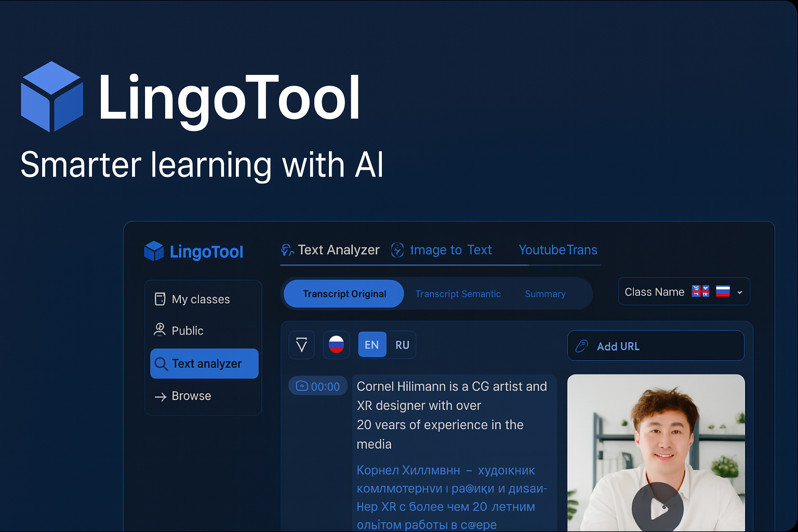The width and height of the screenshot is (798, 532).
Task: Keep EN selected in the language switcher
Action: pos(372,344)
